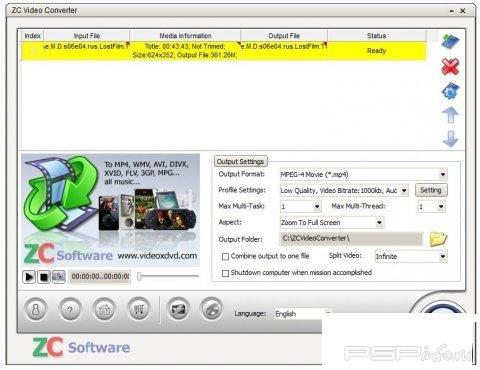Open the register user round button
This screenshot has height=370, width=480.
point(36,310)
